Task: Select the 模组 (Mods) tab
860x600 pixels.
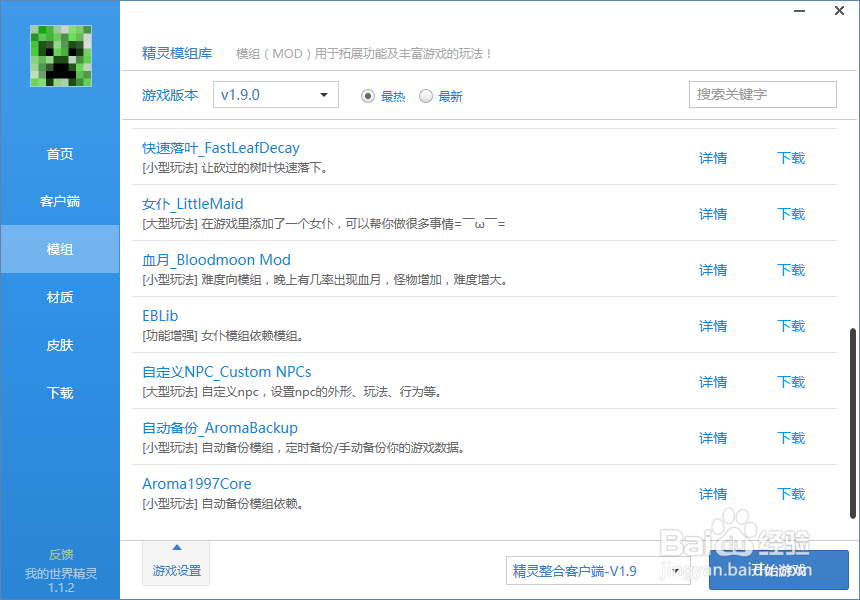Action: coord(58,249)
